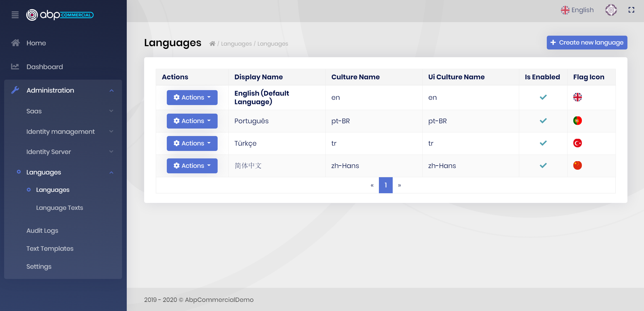644x311 pixels.
Task: Expand the Identity management section
Action: (x=112, y=131)
